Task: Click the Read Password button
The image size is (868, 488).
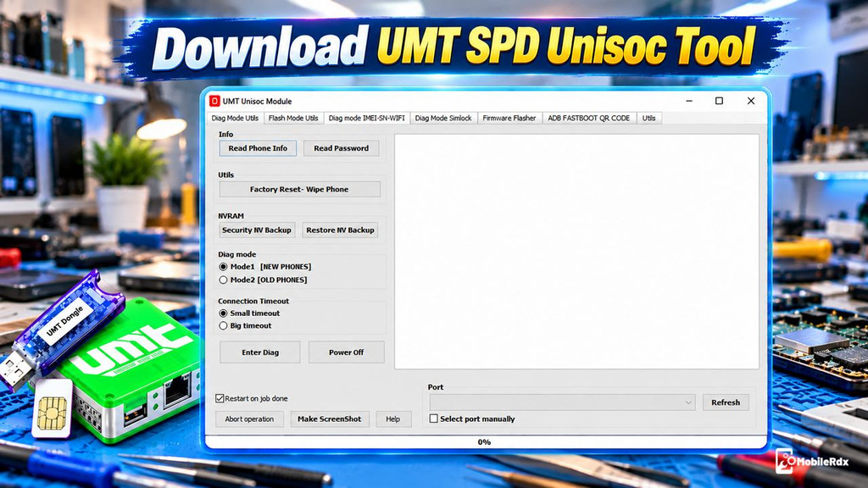Action: [341, 148]
